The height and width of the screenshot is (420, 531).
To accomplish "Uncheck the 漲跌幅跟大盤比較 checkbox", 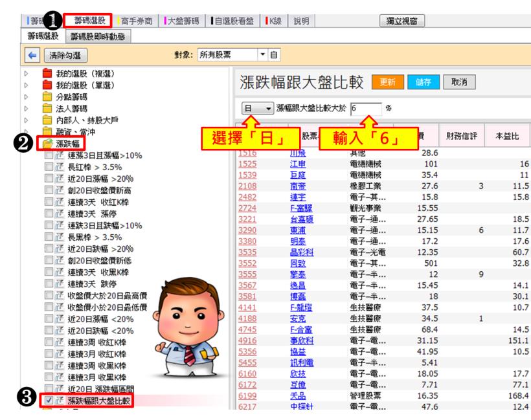I will pyautogui.click(x=49, y=401).
